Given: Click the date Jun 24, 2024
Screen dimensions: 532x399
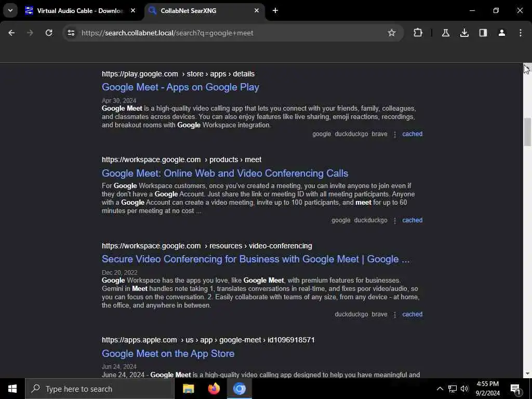Looking at the screenshot, I should click(x=119, y=367).
